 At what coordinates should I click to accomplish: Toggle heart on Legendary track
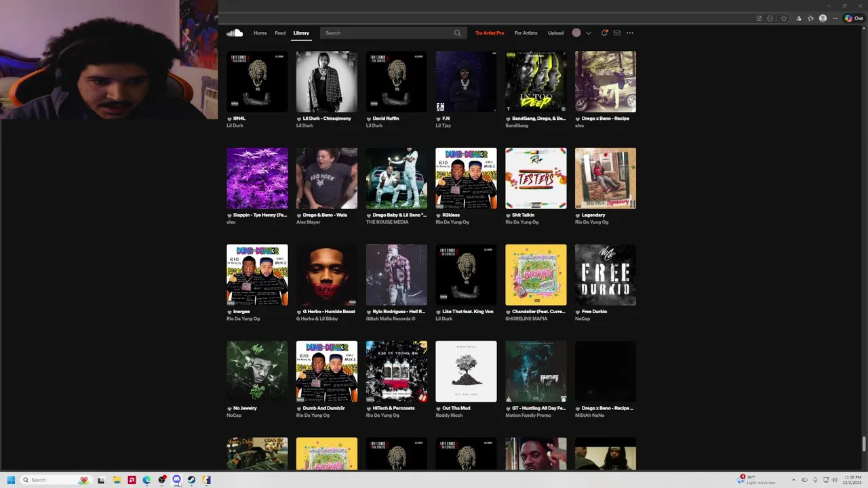tap(578, 216)
